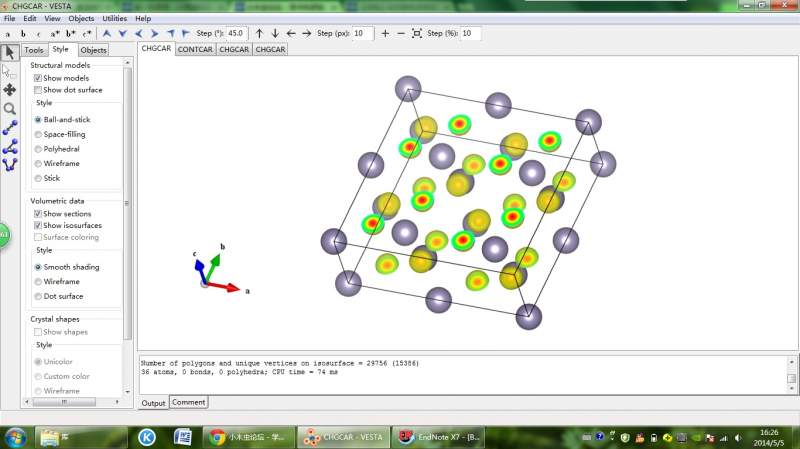Screen dimensions: 800x449
Task: Rotate structure upward with blue arrow
Action: point(107,34)
